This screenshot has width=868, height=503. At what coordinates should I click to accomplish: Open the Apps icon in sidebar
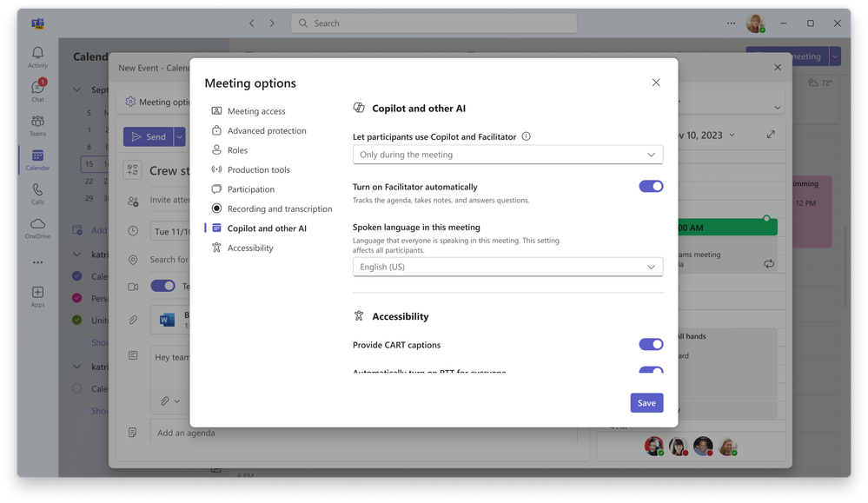tap(37, 296)
